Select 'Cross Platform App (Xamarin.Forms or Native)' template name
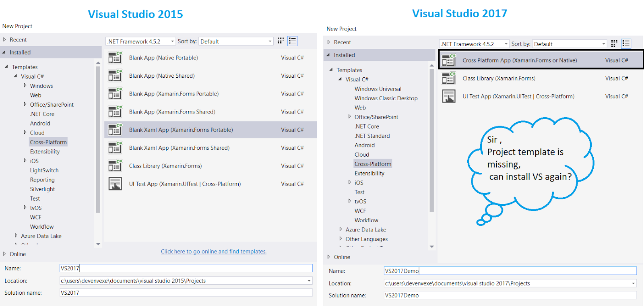The height and width of the screenshot is (306, 644). coord(520,60)
